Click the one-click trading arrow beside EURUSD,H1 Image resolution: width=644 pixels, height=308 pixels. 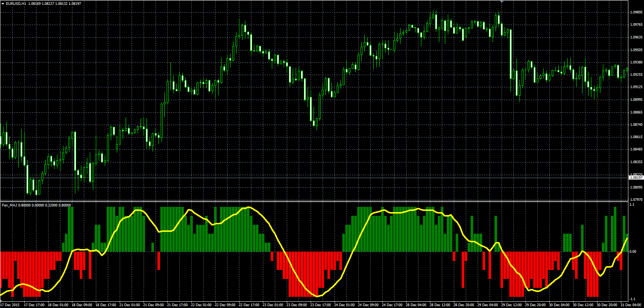3,3
